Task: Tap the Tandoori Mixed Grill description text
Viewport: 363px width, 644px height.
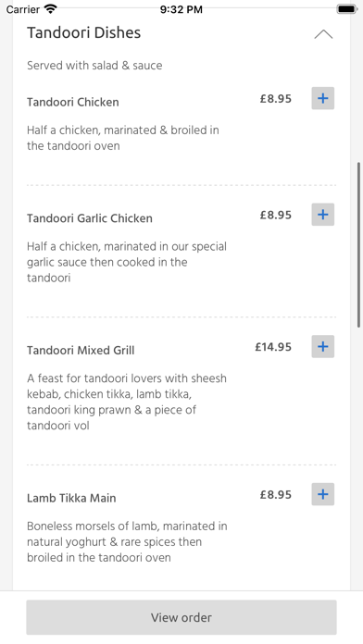Action: click(127, 402)
